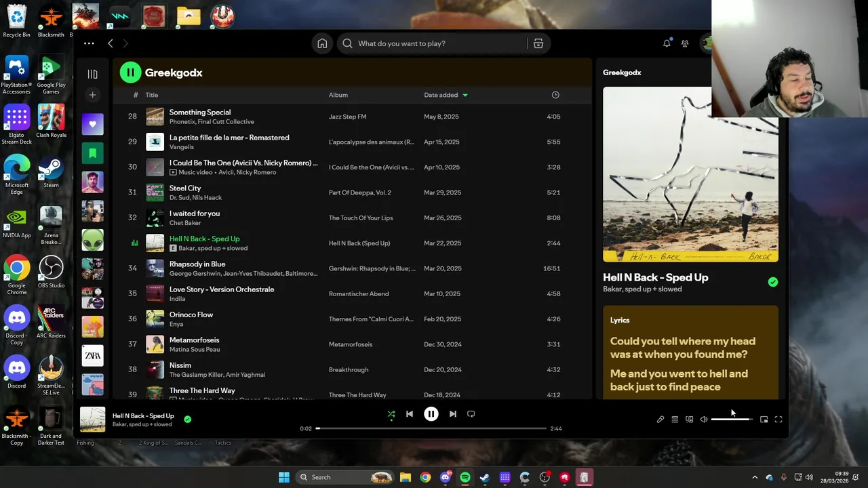
Task: Open the Friend Activity icon
Action: pyautogui.click(x=685, y=43)
